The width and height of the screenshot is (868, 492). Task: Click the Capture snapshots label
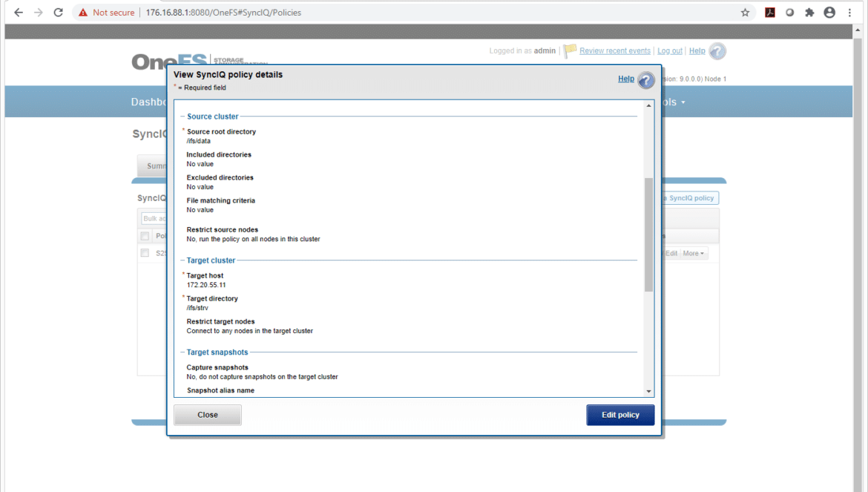click(x=217, y=367)
